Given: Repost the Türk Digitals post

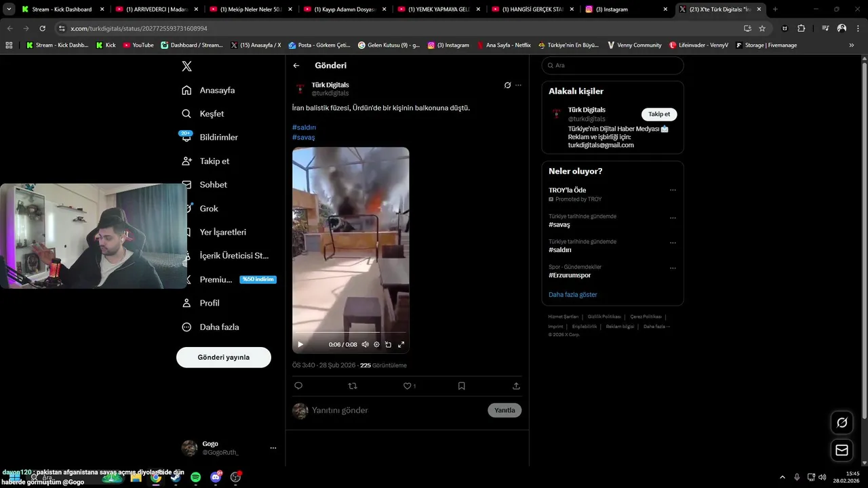Looking at the screenshot, I should 353,386.
